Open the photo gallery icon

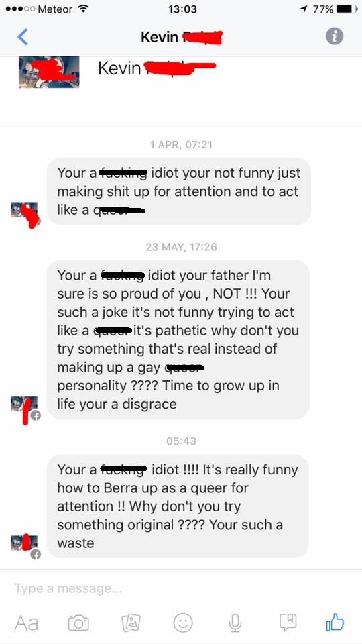click(131, 623)
